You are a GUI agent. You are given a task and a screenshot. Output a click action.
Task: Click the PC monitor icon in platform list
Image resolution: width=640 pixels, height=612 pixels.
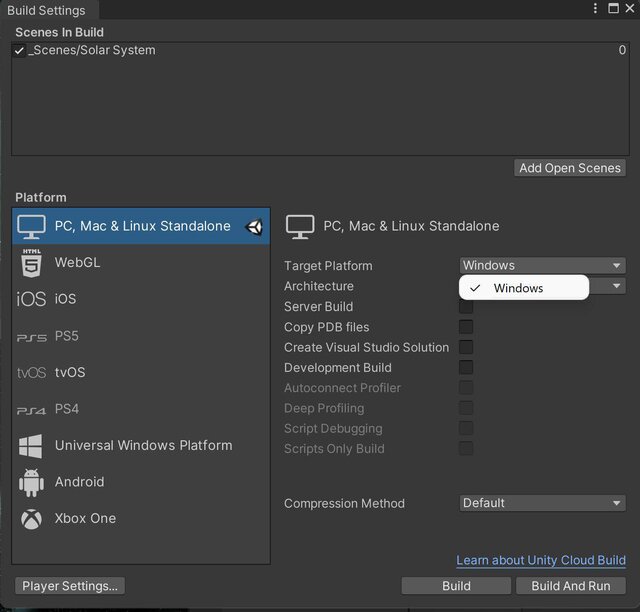pos(31,227)
